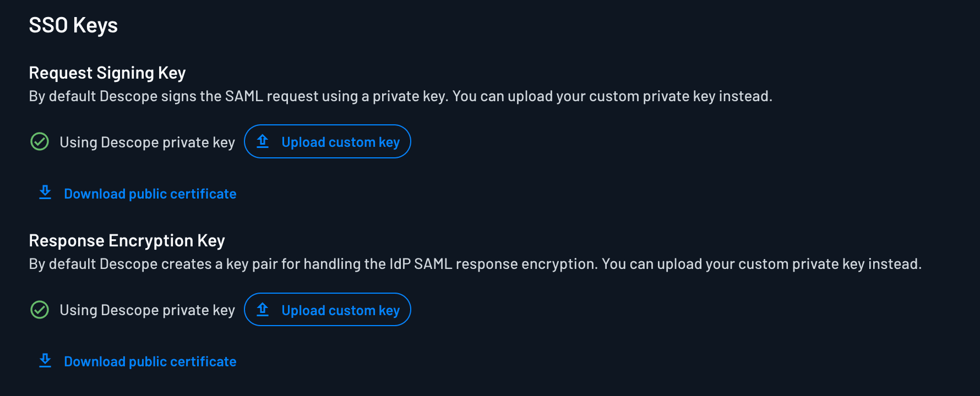The image size is (980, 396).
Task: Select "Using Descope private key" under Request Signing Key
Action: point(147,142)
